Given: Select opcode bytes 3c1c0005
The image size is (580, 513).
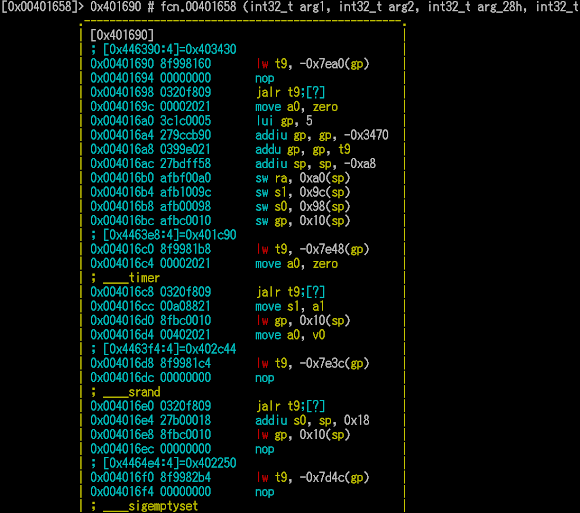Looking at the screenshot, I should (x=185, y=121).
